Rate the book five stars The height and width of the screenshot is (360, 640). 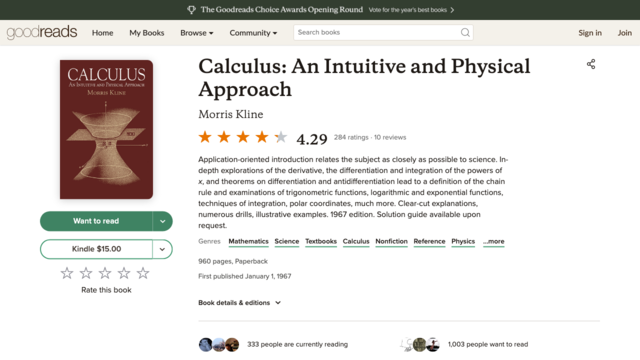tap(143, 273)
